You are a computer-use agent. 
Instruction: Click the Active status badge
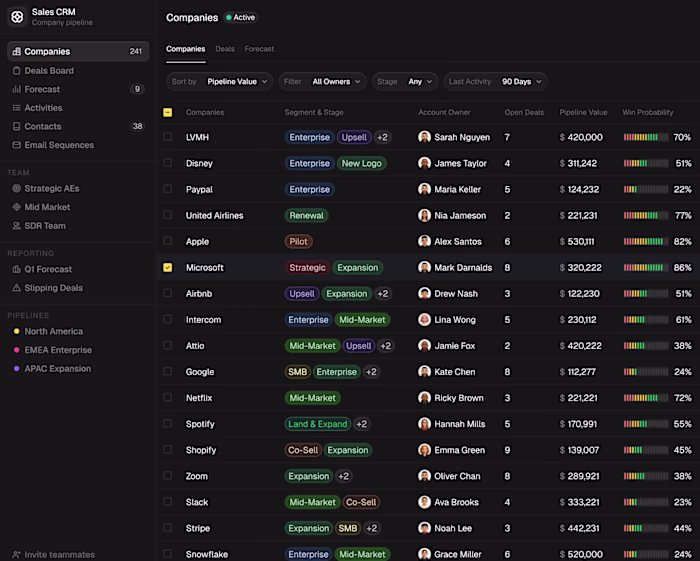(x=241, y=17)
